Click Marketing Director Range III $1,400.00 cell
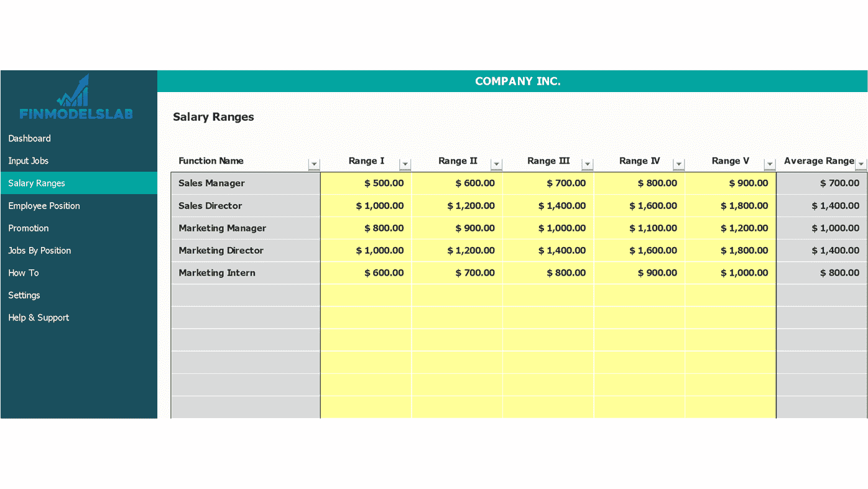The image size is (868, 489). (x=548, y=250)
